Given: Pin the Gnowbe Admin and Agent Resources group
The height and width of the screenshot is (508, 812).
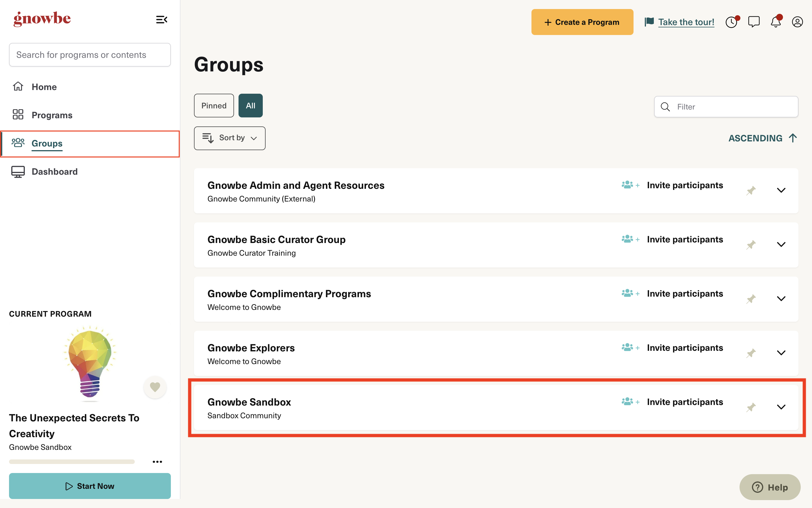Looking at the screenshot, I should point(751,190).
